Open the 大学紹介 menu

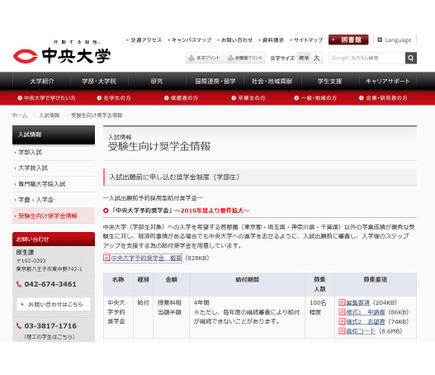(42, 81)
